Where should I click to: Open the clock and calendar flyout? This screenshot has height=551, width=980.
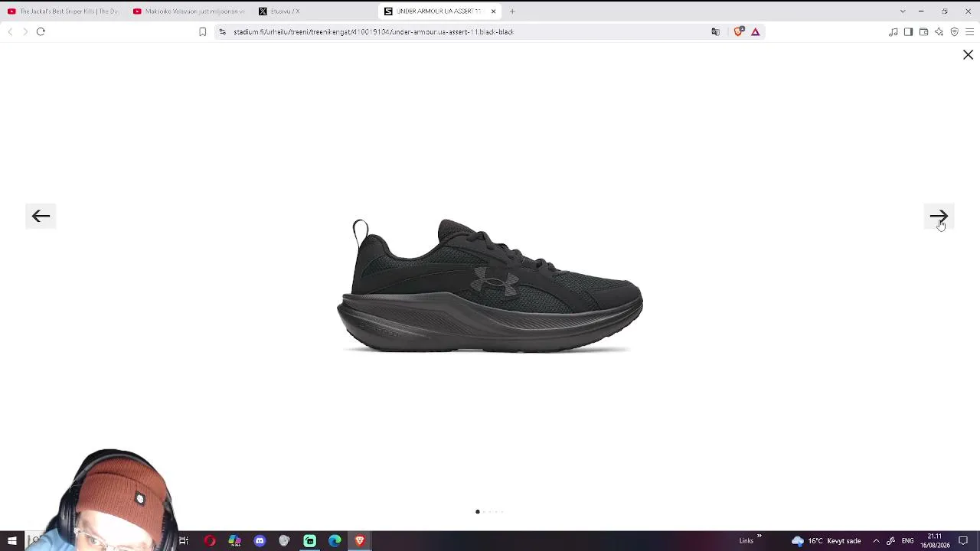click(x=935, y=541)
